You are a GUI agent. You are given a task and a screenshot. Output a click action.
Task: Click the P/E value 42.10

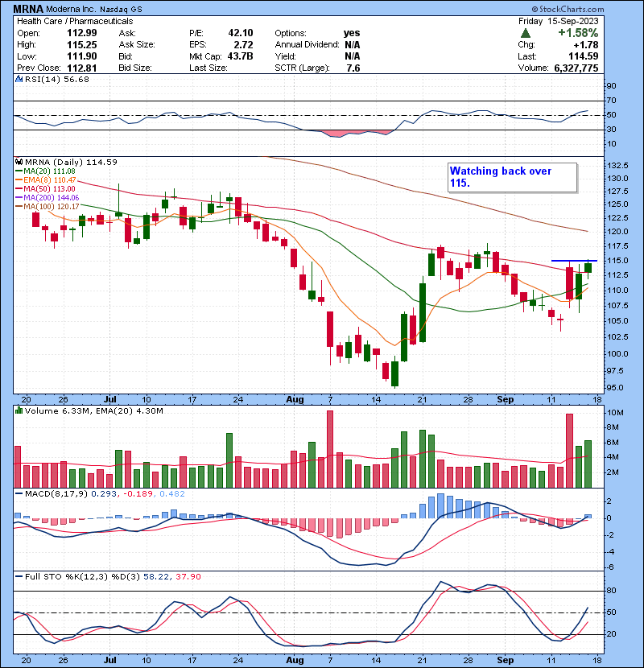click(x=241, y=33)
